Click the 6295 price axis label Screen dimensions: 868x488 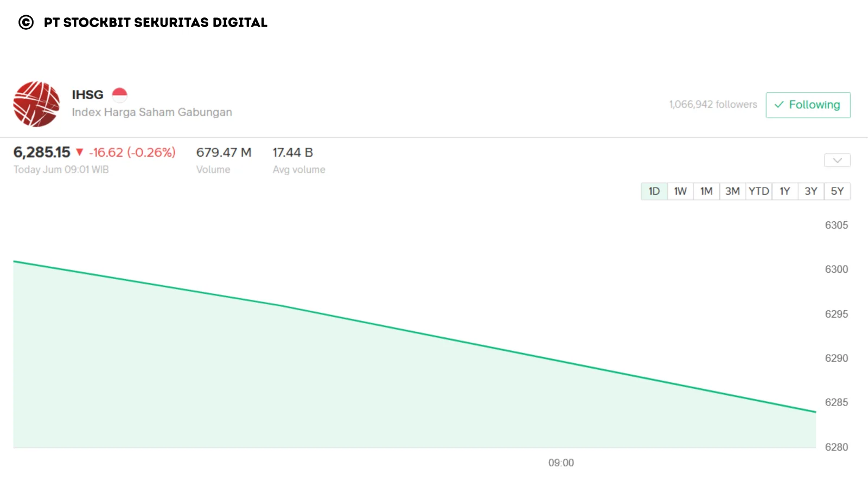click(837, 314)
